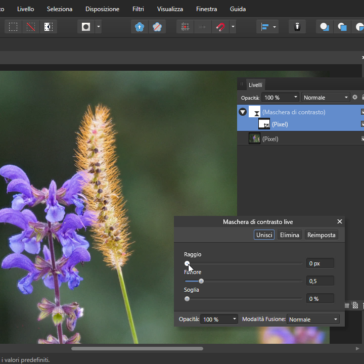Image resolution: width=364 pixels, height=364 pixels.
Task: Click the horizontal canvas scrollbar thumb
Action: 137,349
